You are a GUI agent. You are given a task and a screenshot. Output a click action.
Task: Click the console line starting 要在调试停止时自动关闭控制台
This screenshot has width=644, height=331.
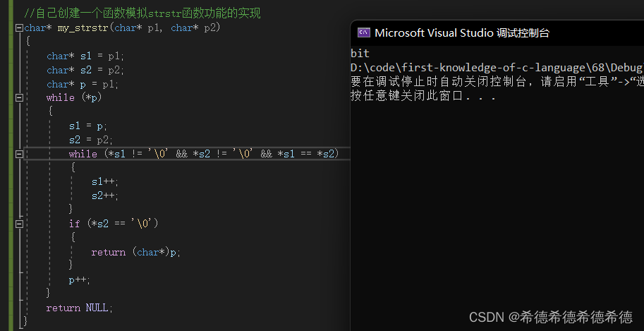[x=497, y=81]
